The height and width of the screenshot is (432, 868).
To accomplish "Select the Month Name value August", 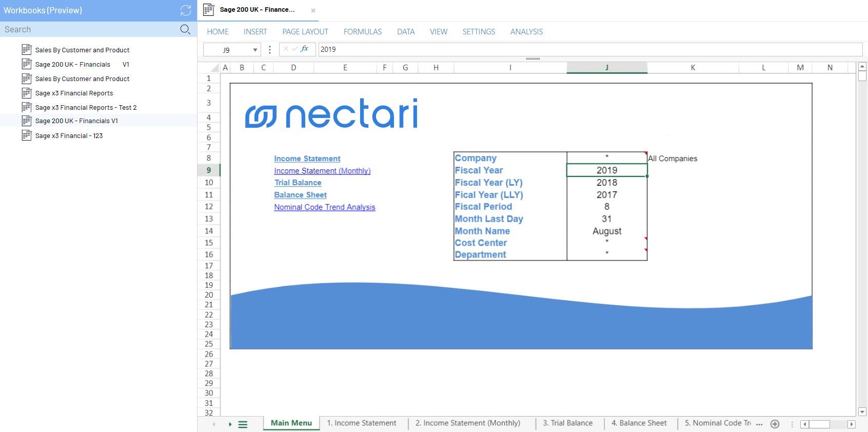I will point(607,231).
